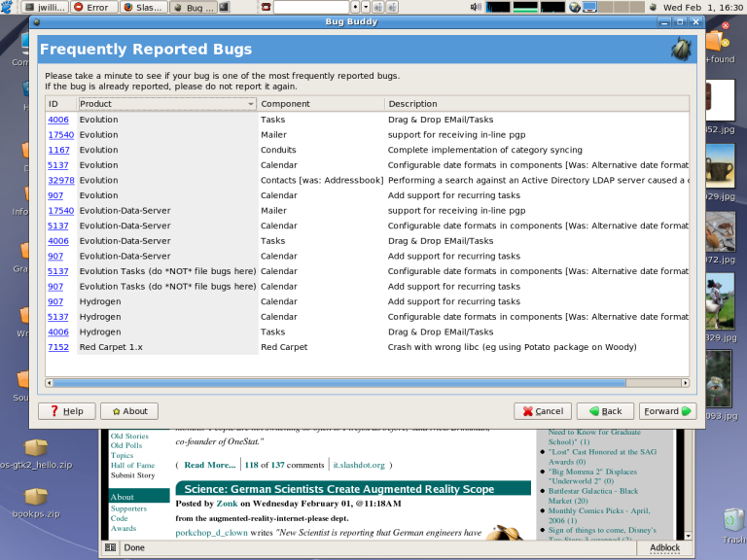Open bug 4006 in the Evolution Tasks row
This screenshot has width=747, height=560.
(58, 120)
